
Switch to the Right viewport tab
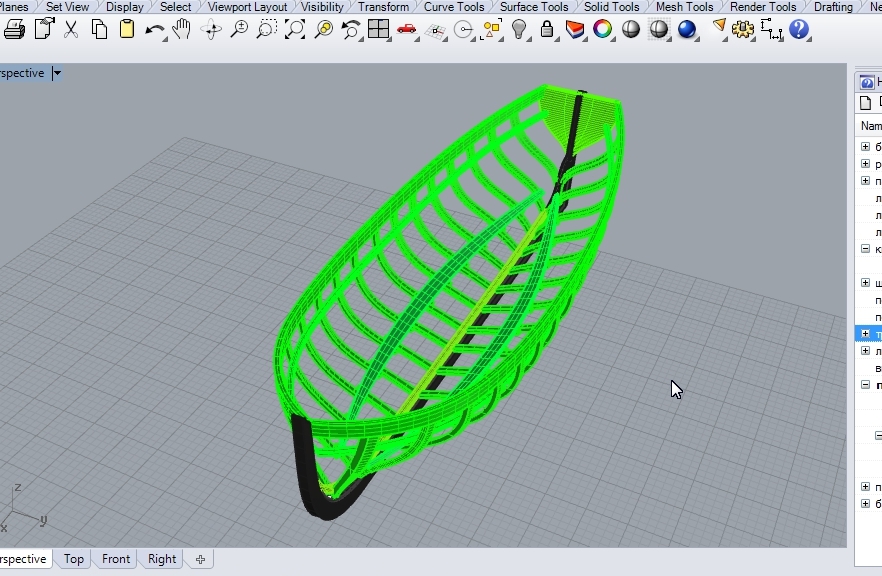[x=161, y=559]
